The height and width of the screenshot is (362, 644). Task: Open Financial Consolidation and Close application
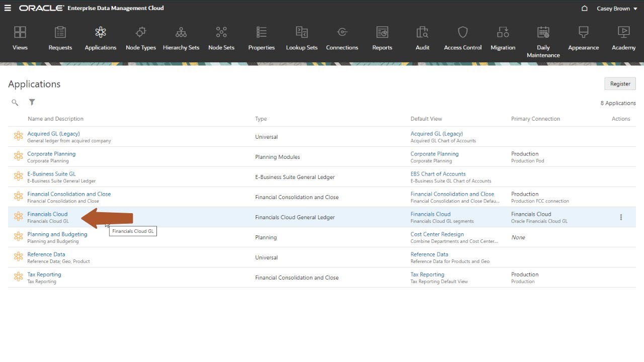69,194
